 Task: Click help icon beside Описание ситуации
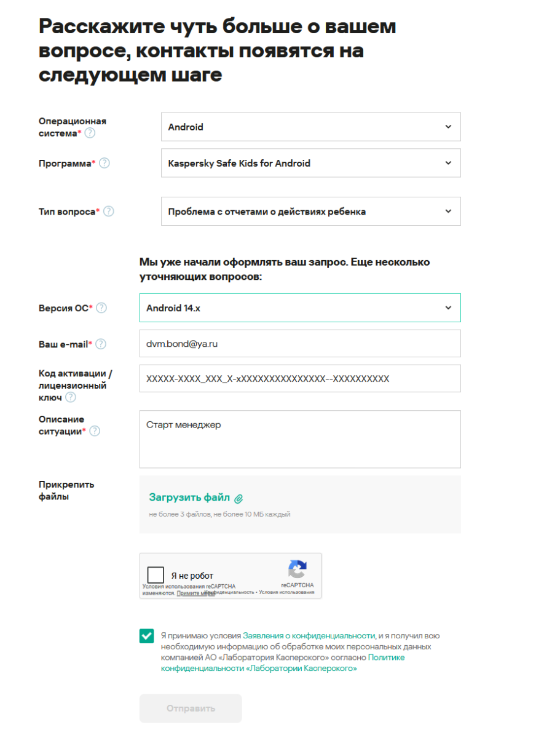point(95,431)
